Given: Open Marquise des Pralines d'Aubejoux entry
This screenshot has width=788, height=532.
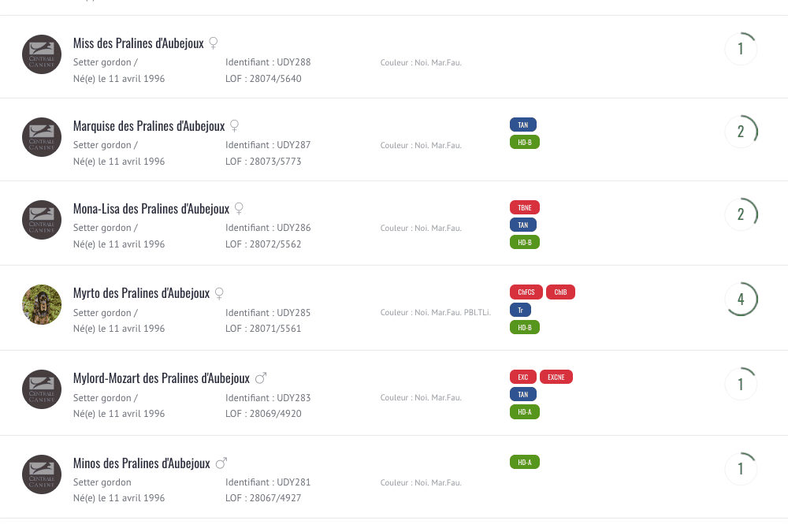Looking at the screenshot, I should (149, 126).
